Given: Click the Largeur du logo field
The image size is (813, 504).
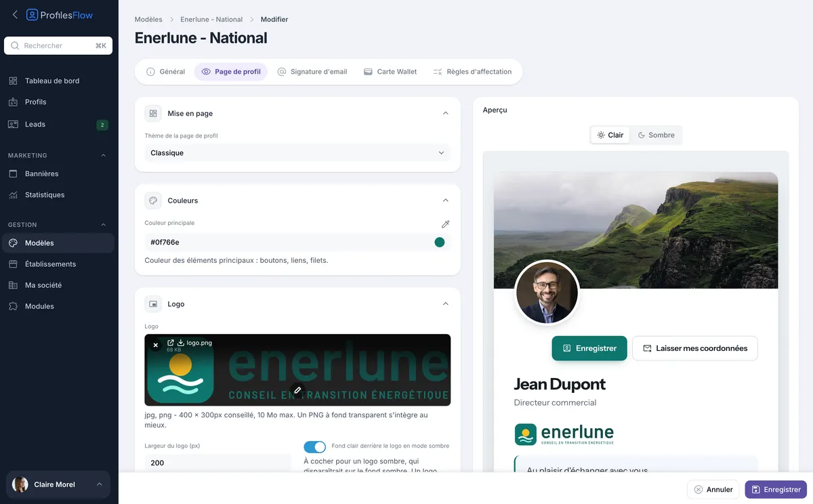Looking at the screenshot, I should pyautogui.click(x=218, y=463).
